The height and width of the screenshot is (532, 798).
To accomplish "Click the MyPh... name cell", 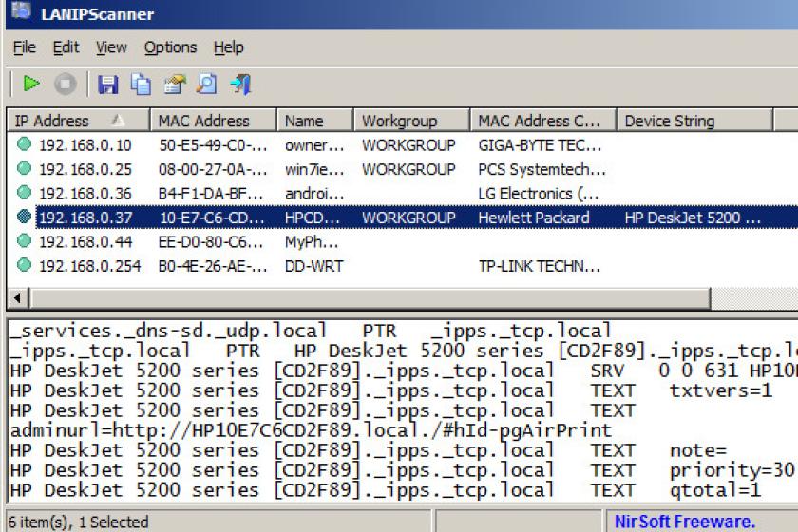I will point(312,242).
